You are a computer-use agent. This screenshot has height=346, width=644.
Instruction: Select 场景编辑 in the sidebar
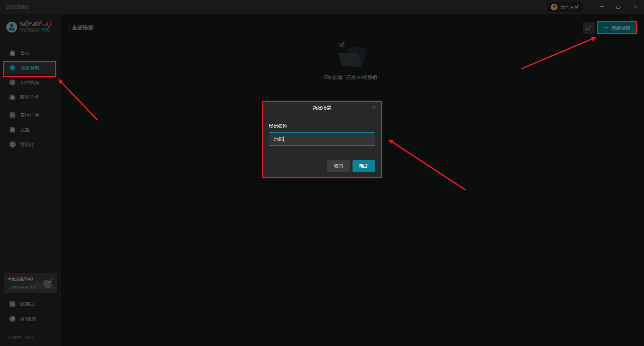click(x=29, y=68)
